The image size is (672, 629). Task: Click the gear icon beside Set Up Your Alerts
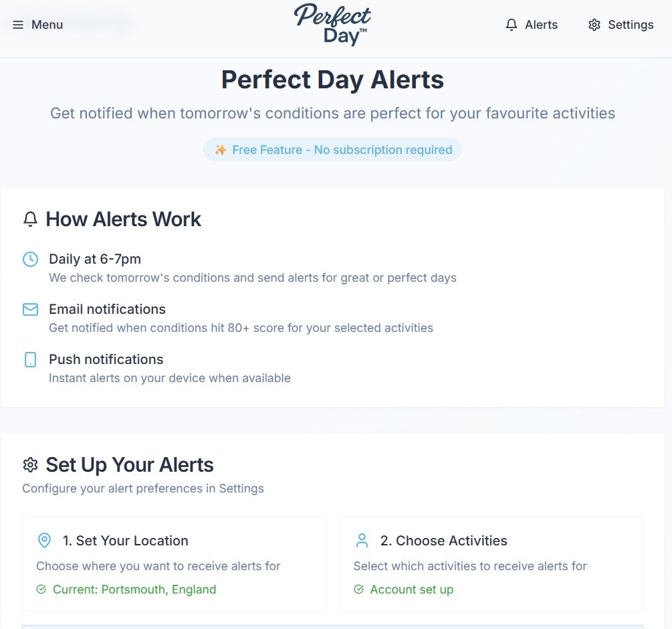coord(30,464)
